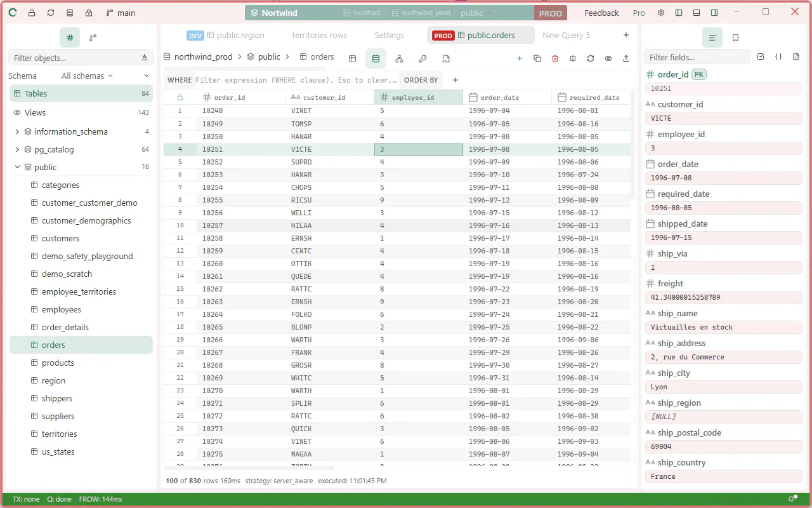Open the main git branch selector
The height and width of the screenshot is (508, 812).
(121, 13)
